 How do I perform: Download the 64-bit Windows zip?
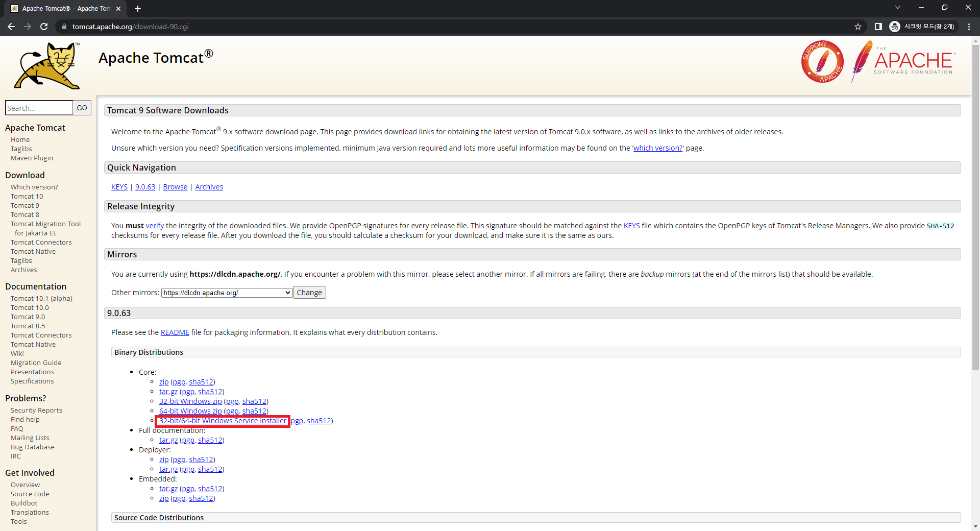click(190, 411)
